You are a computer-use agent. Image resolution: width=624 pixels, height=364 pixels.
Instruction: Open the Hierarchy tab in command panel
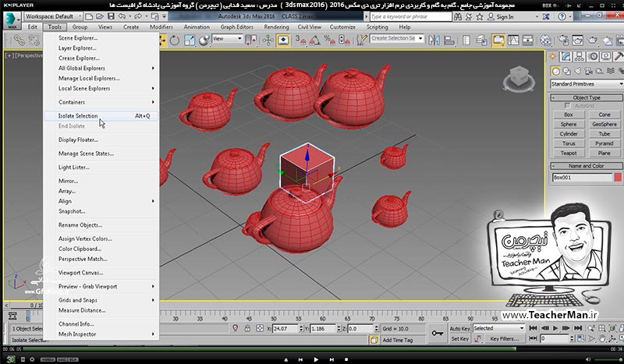(579, 56)
